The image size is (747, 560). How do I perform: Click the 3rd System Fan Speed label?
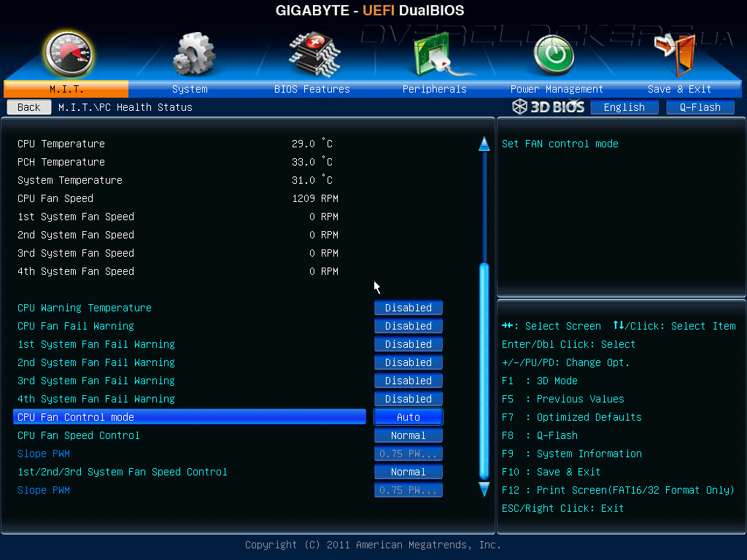tap(76, 253)
